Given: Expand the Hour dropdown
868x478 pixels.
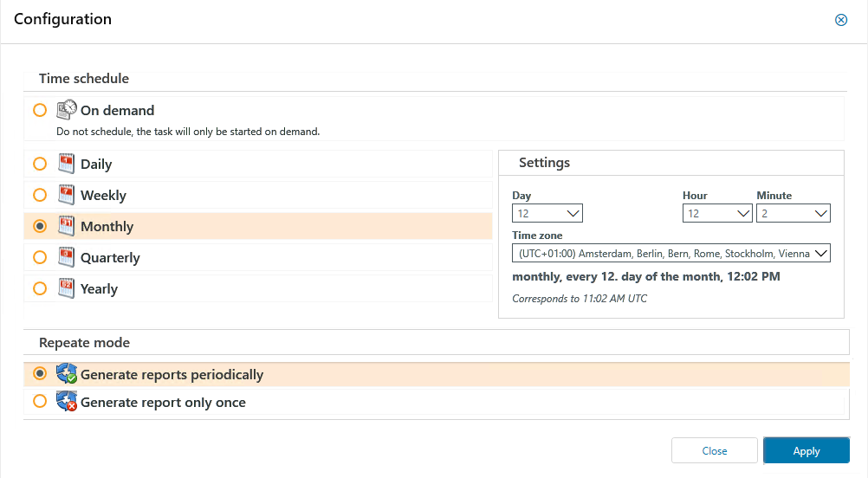Looking at the screenshot, I should (x=717, y=213).
